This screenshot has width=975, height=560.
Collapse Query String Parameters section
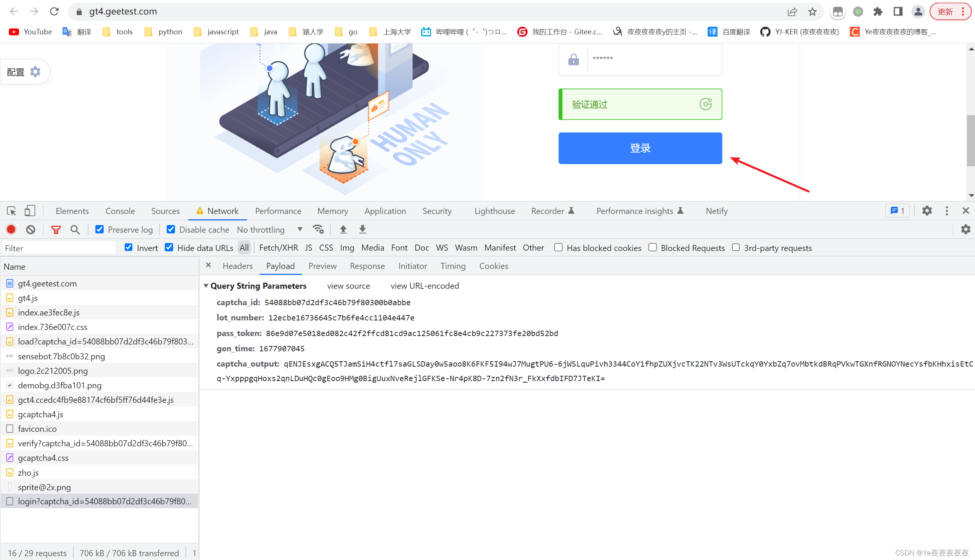tap(206, 286)
